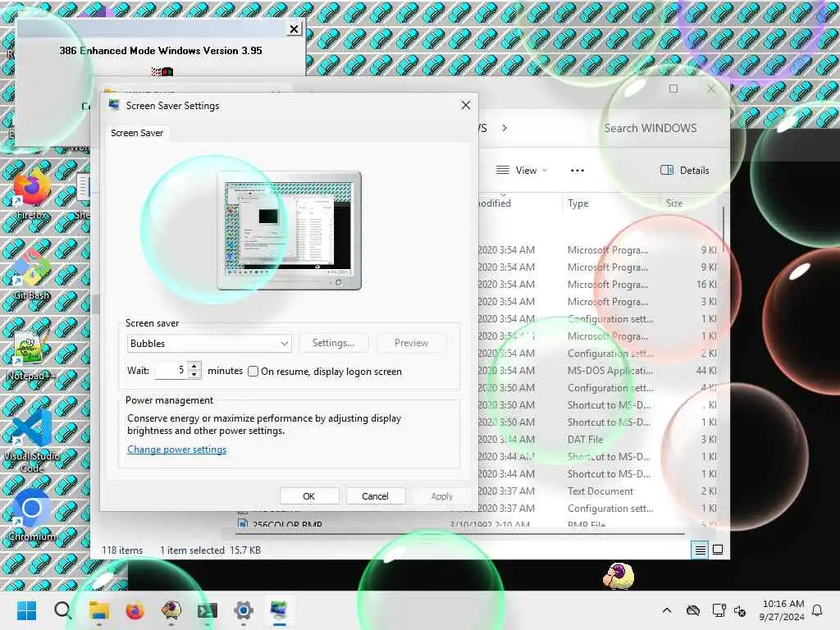Open the Windows Start menu
The width and height of the screenshot is (840, 630).
pyautogui.click(x=26, y=610)
